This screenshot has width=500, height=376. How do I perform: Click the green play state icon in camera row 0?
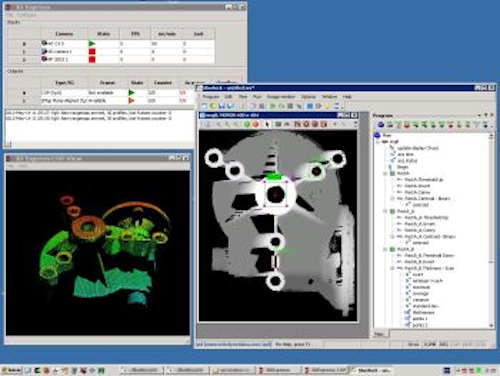92,43
